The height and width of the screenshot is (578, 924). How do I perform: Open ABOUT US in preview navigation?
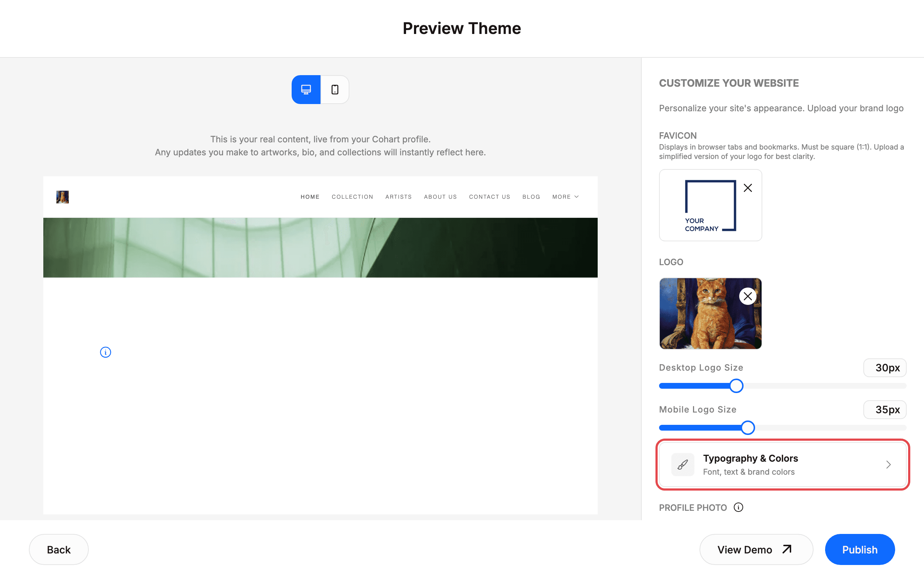441,197
